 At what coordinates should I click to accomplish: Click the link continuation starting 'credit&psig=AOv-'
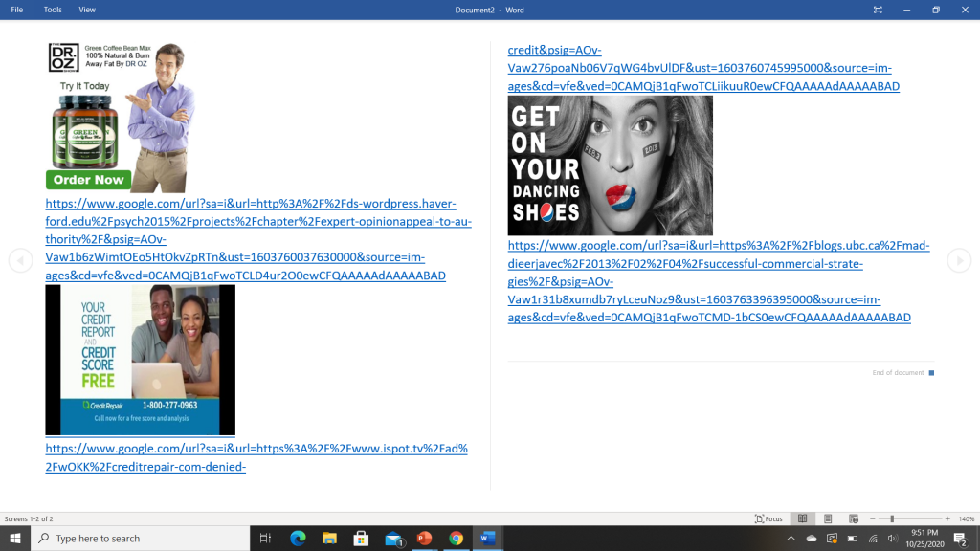tap(703, 68)
